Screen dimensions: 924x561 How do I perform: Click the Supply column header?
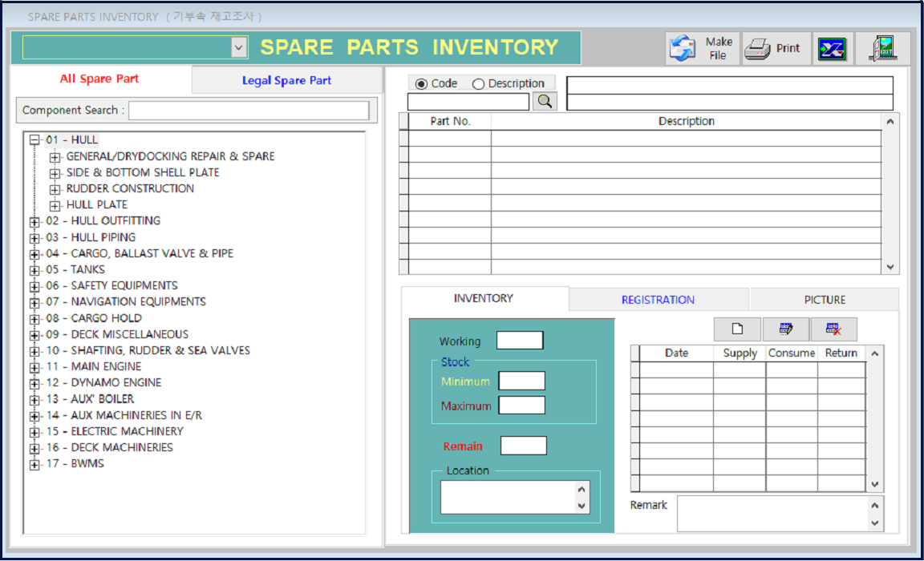pyautogui.click(x=740, y=353)
